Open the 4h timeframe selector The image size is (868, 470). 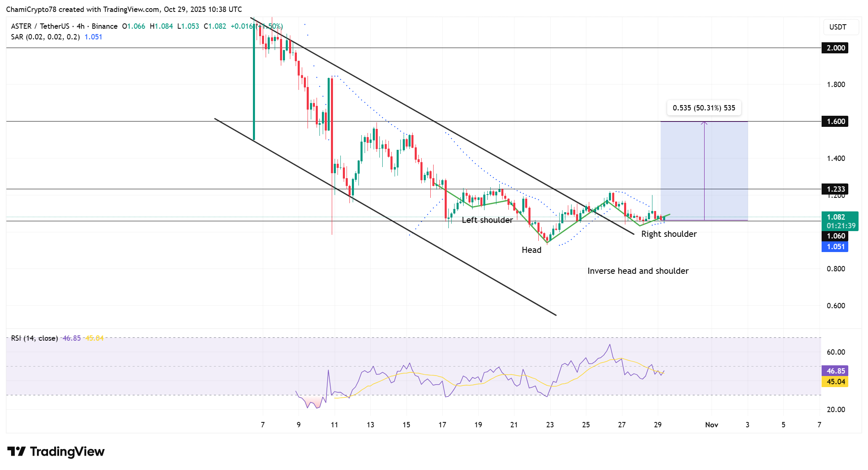[80, 26]
